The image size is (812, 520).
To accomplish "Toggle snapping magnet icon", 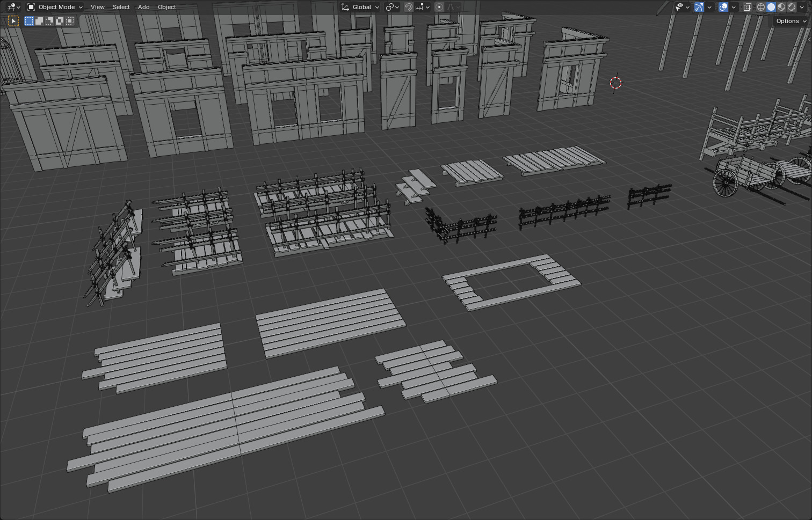I will click(x=409, y=7).
